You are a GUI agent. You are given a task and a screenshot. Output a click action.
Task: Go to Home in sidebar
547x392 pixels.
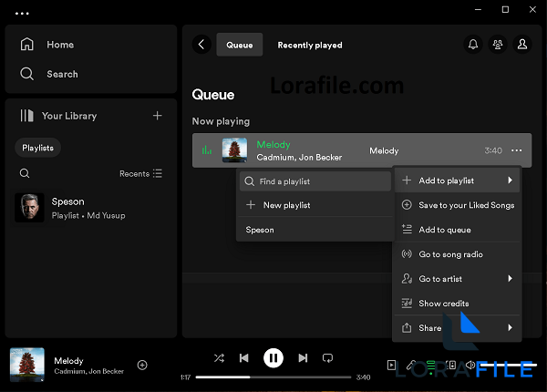coord(47,45)
